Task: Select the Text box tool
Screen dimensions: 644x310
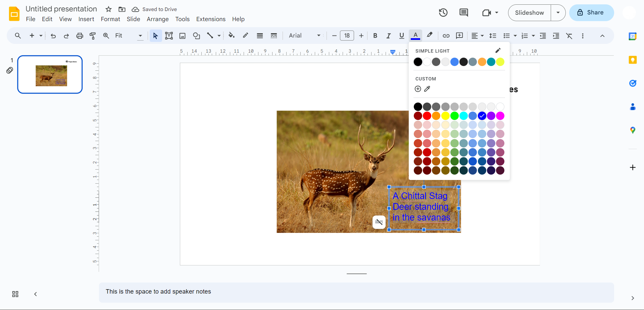Action: (169, 36)
